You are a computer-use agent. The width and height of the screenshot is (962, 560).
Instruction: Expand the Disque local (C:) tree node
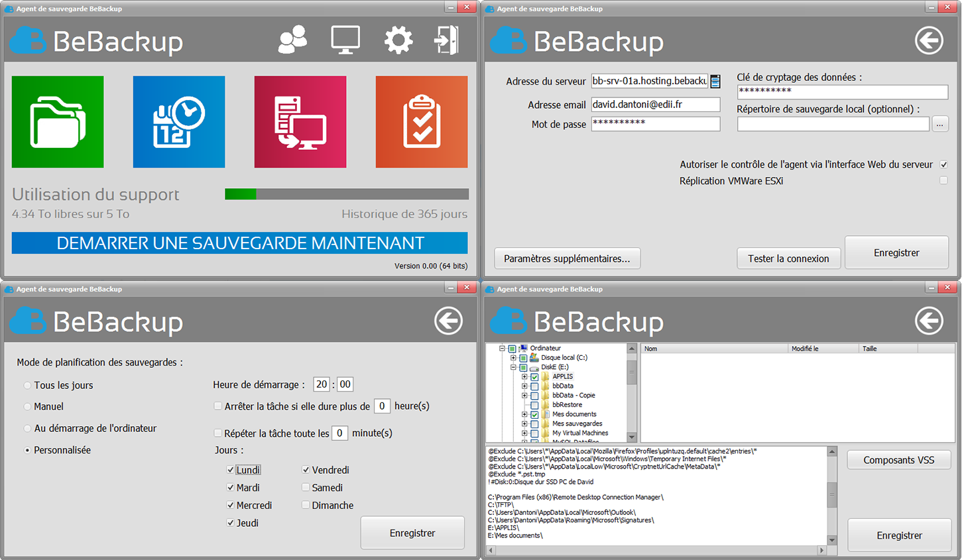tap(513, 358)
